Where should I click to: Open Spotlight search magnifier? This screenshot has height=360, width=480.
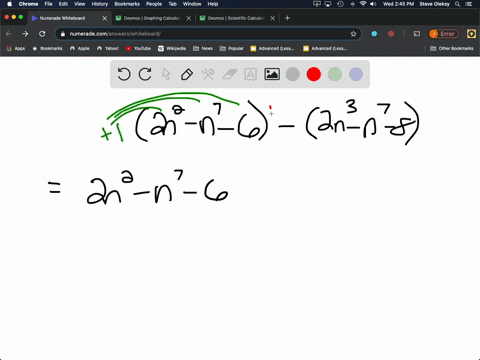458,4
